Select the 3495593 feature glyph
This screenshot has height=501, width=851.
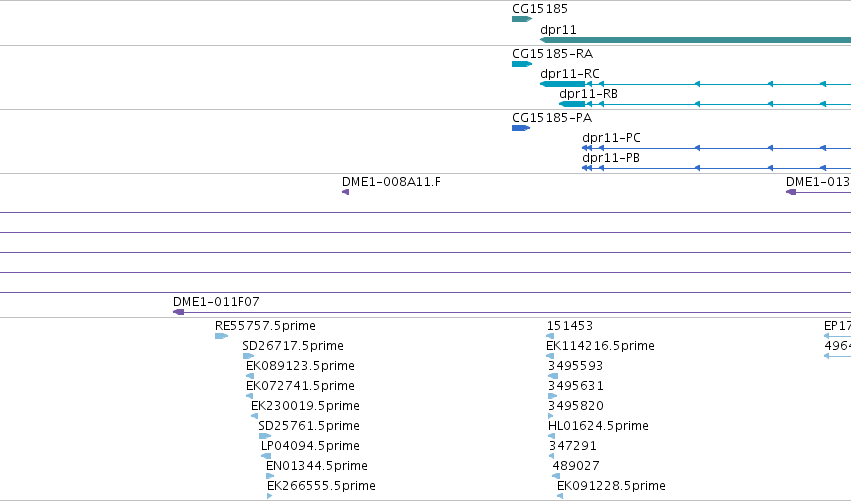click(x=553, y=376)
